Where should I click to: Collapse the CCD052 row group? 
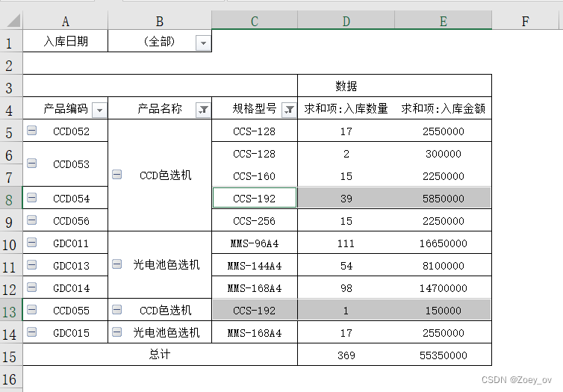[x=31, y=131]
